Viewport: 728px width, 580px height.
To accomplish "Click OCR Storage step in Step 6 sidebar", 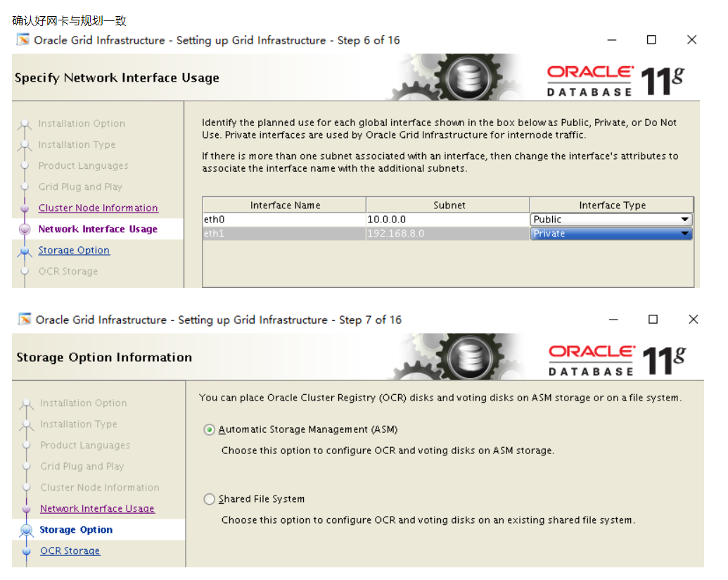I will pos(68,272).
